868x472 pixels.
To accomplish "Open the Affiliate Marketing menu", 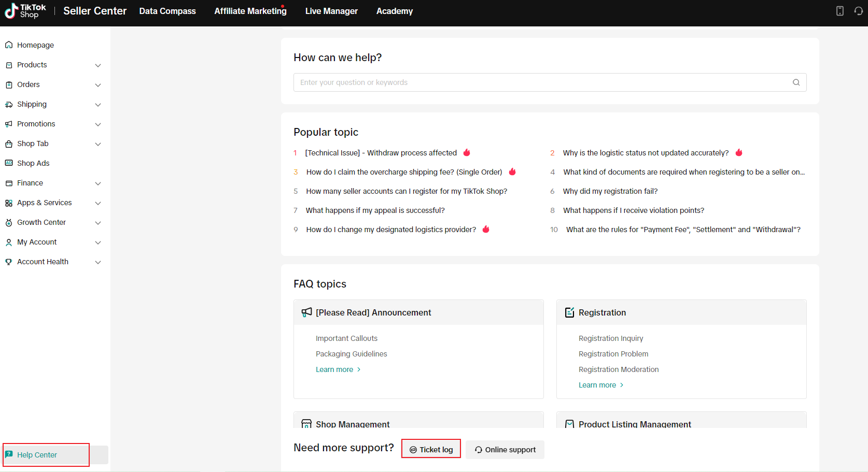I will [250, 10].
